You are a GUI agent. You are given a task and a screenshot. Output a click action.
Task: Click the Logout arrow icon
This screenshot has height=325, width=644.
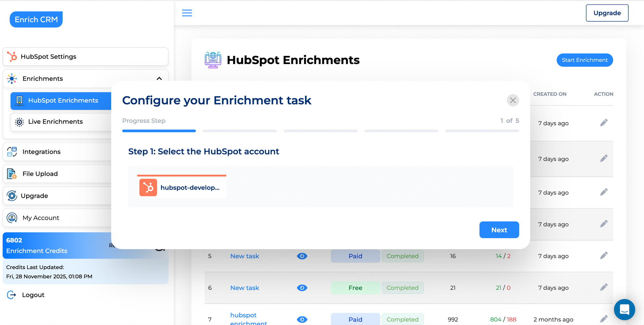click(x=12, y=295)
